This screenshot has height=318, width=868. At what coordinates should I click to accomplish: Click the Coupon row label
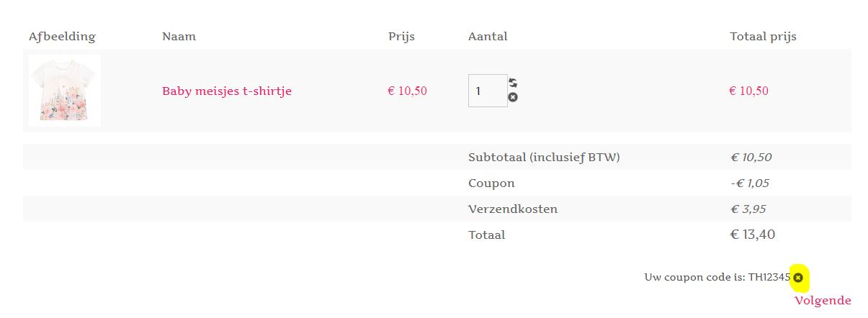[x=491, y=183]
